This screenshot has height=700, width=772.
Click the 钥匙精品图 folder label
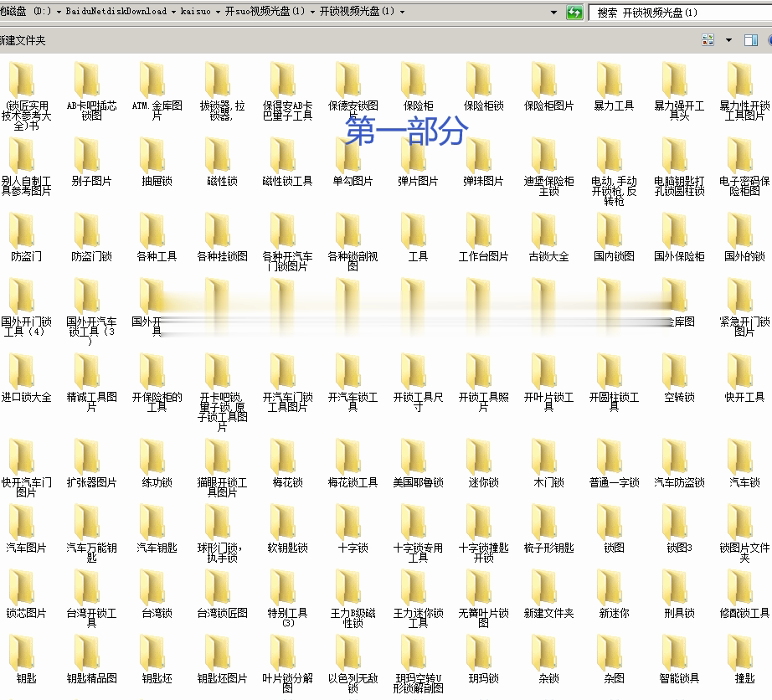pyautogui.click(x=91, y=679)
